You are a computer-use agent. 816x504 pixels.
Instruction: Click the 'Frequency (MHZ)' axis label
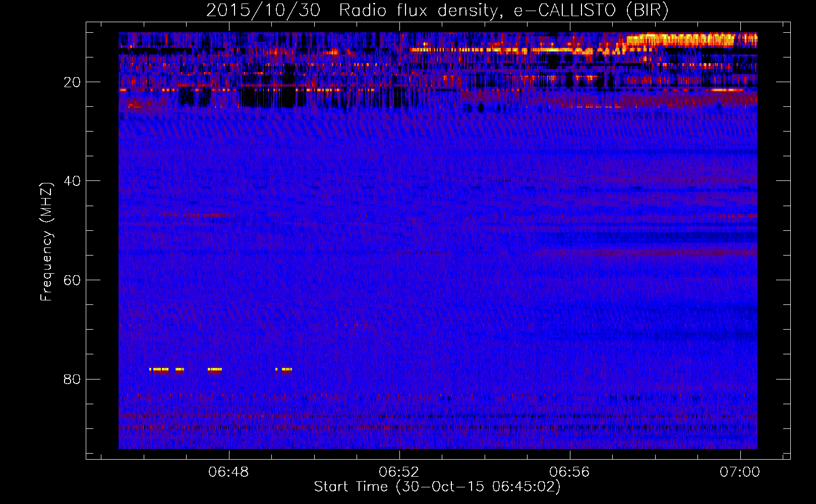click(x=46, y=242)
